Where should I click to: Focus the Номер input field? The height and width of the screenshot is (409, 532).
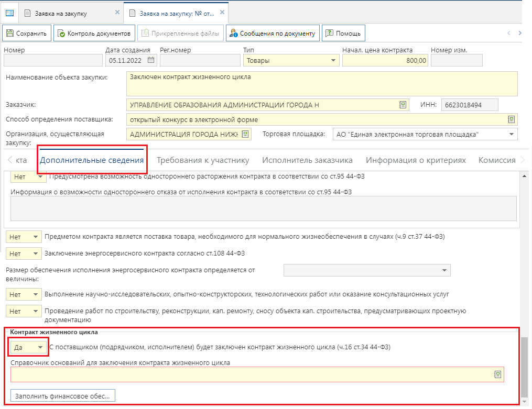point(53,61)
